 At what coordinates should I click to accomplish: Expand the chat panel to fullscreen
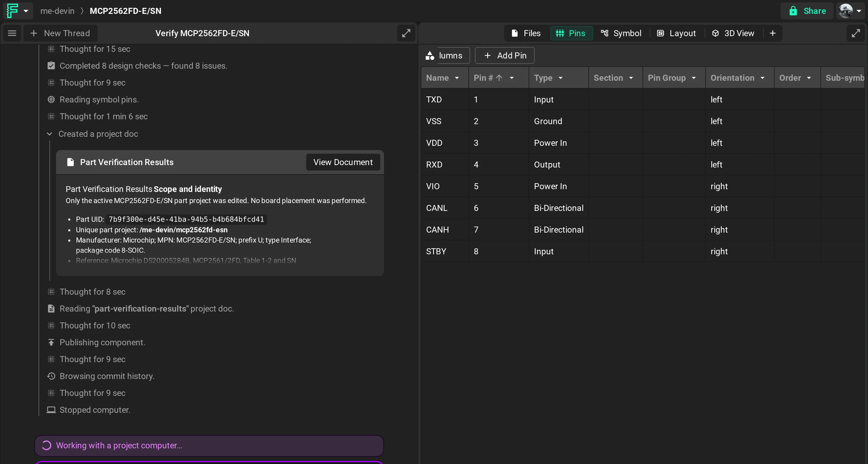point(406,33)
